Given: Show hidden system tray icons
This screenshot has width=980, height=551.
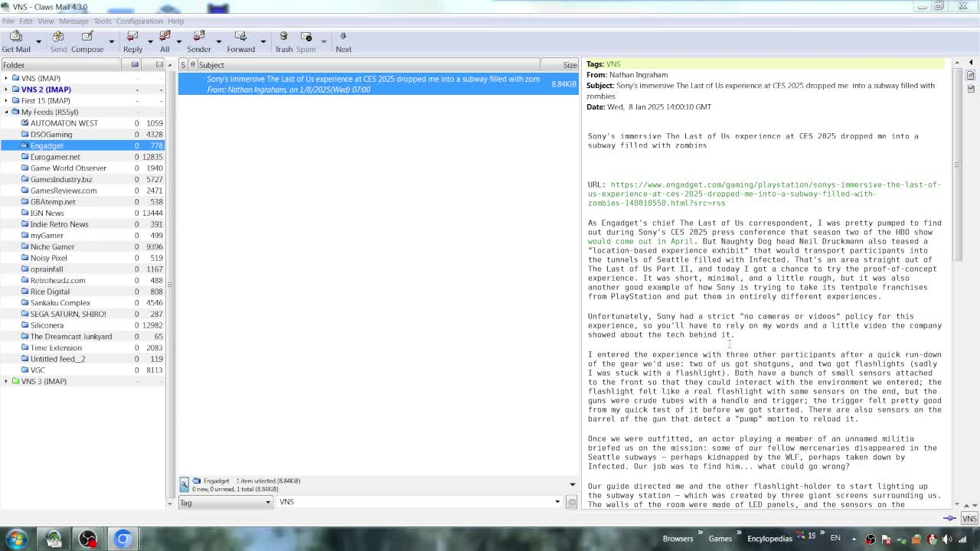Looking at the screenshot, I should (x=854, y=539).
